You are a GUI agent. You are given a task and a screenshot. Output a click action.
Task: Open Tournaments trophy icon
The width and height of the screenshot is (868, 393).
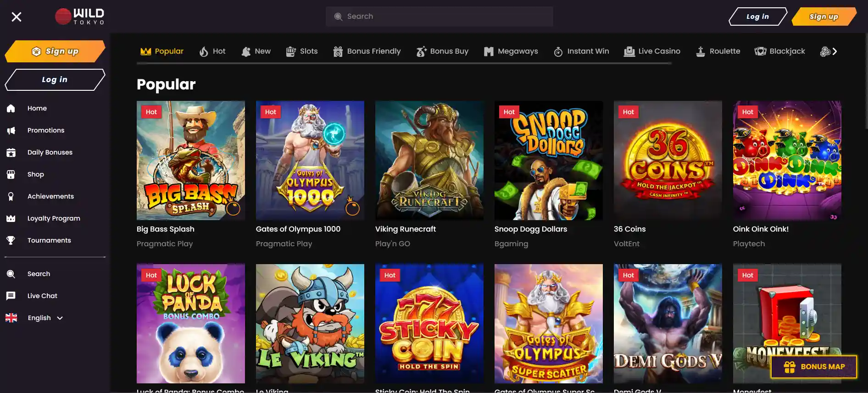11,241
